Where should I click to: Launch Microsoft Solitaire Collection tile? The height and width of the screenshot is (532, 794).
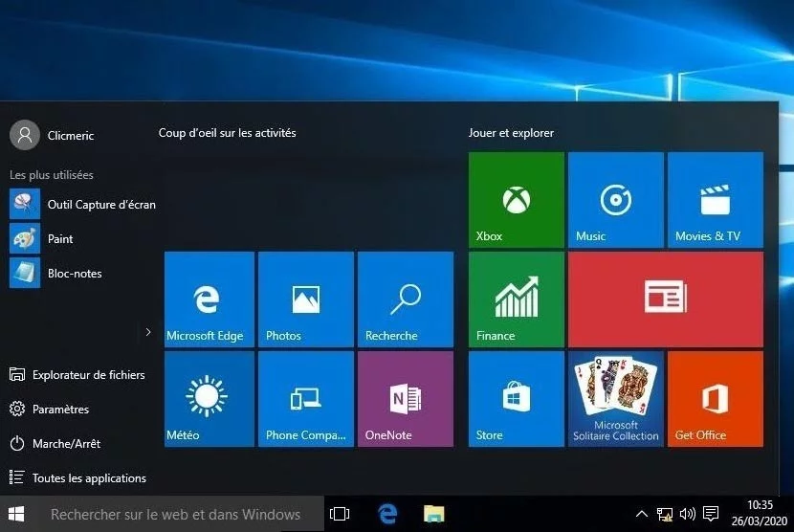coord(616,399)
